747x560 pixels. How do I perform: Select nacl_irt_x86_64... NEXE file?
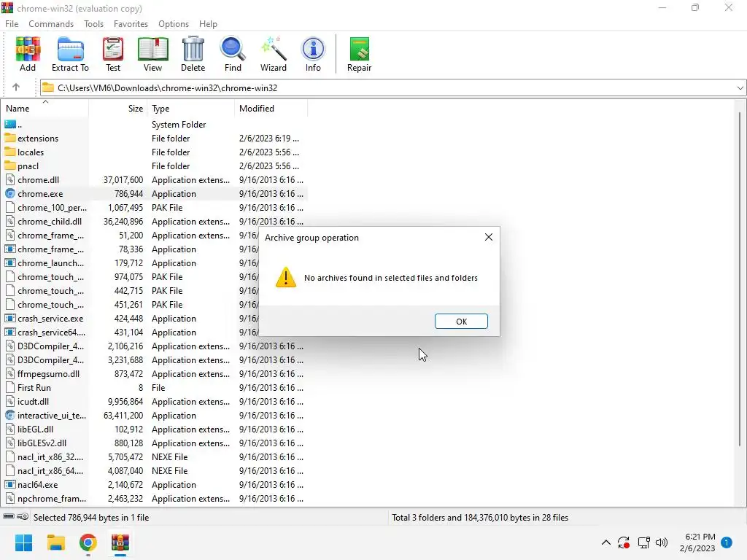tap(155, 470)
